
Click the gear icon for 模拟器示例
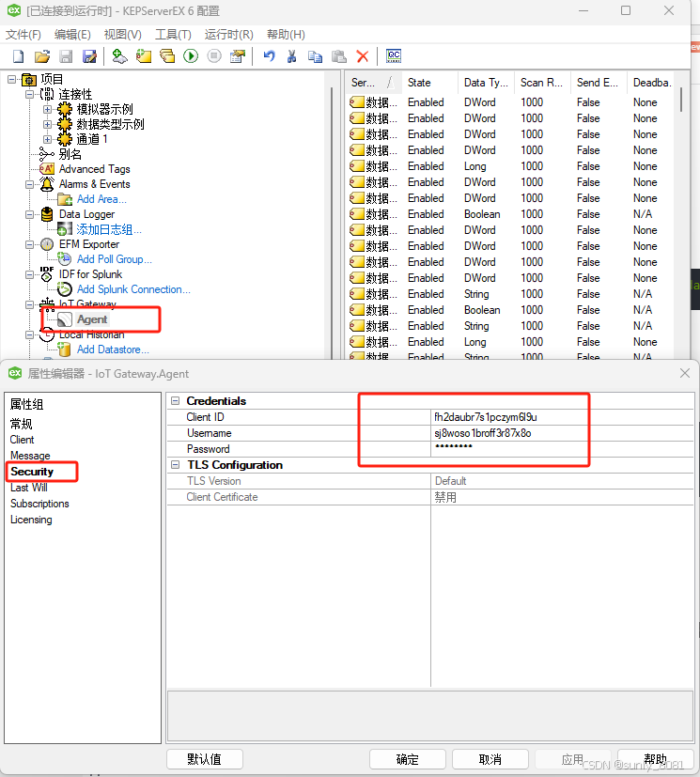tap(65, 109)
